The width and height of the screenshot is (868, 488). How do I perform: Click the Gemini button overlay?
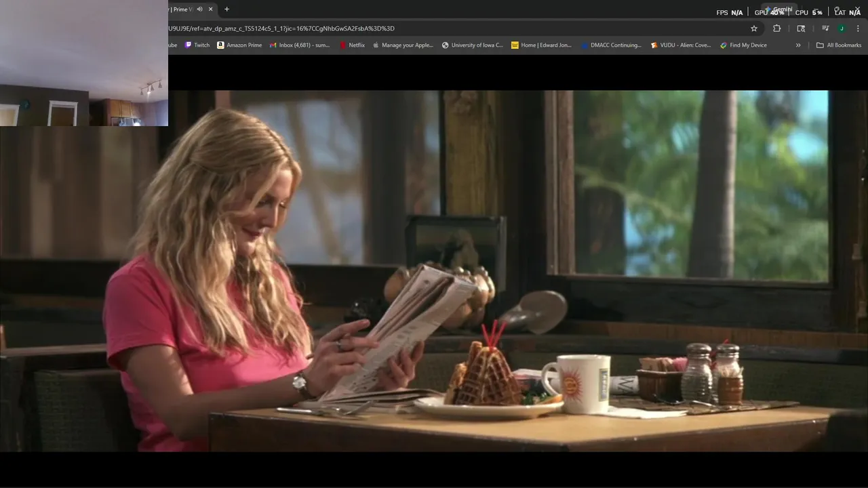[778, 9]
